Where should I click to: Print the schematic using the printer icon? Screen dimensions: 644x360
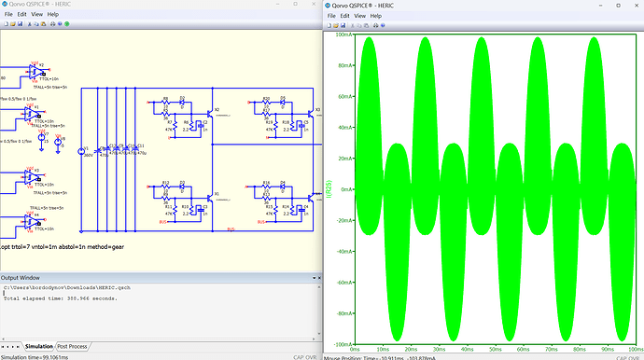[x=52, y=24]
